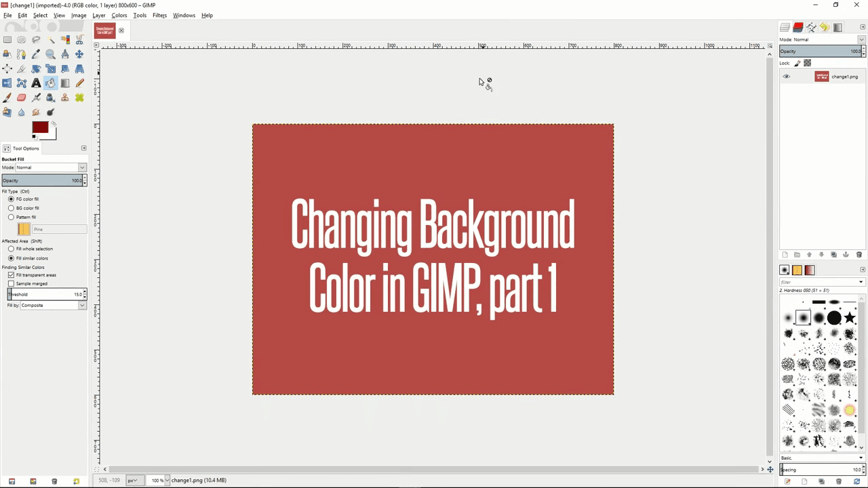Open the Filters menu
The width and height of the screenshot is (868, 488).
[159, 15]
